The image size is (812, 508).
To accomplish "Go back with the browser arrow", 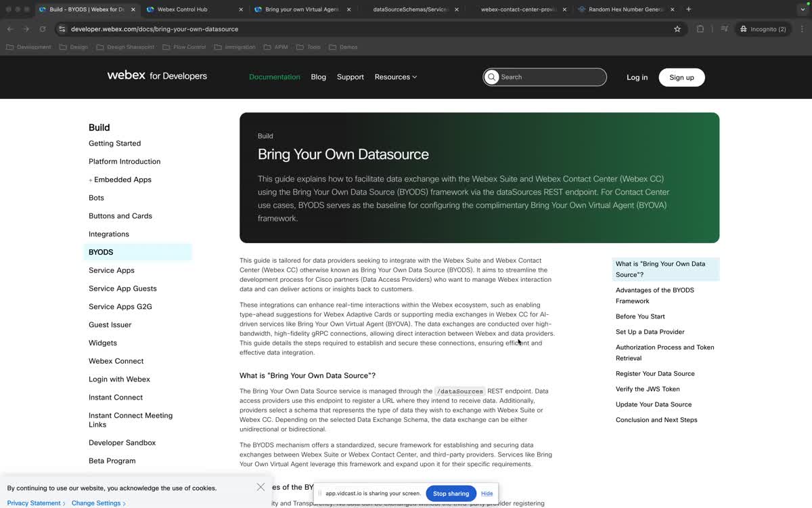I will tap(10, 29).
